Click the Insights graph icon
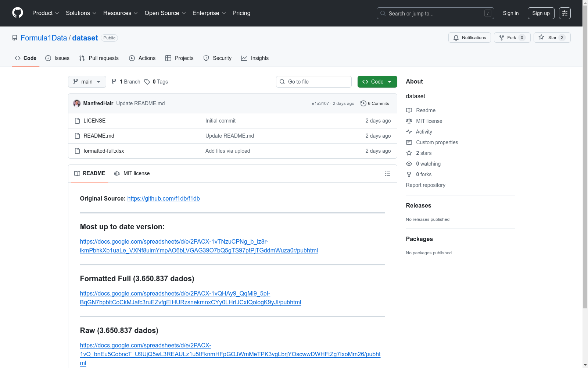Screen dimensions: 588x368 [244, 58]
